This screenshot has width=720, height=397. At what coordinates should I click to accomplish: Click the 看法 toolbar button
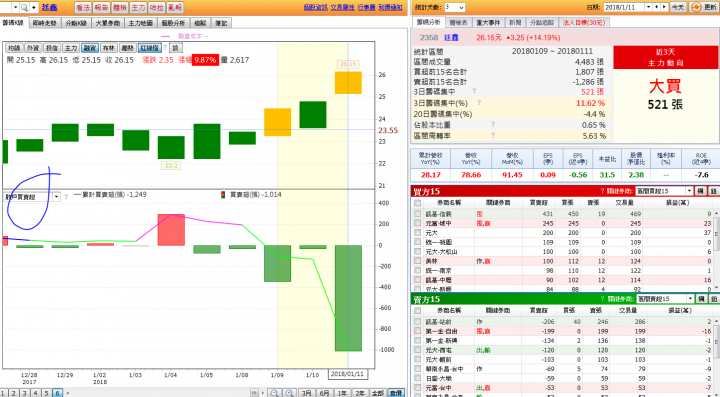83,7
